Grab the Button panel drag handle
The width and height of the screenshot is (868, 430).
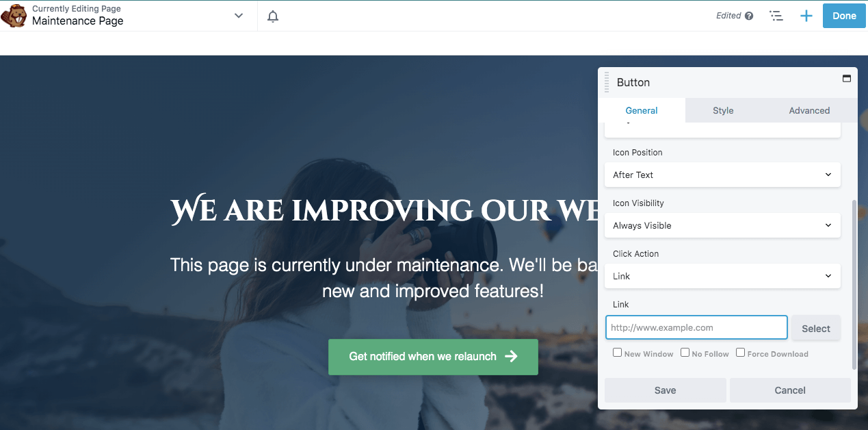click(607, 82)
